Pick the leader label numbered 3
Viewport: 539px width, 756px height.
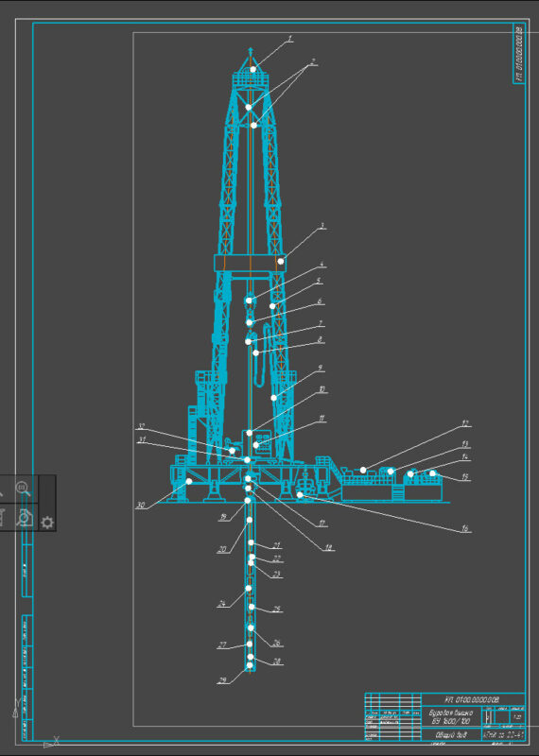[x=322, y=226]
